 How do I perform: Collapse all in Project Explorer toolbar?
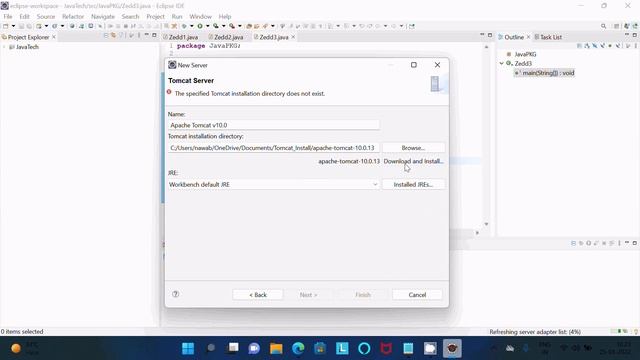click(106, 36)
